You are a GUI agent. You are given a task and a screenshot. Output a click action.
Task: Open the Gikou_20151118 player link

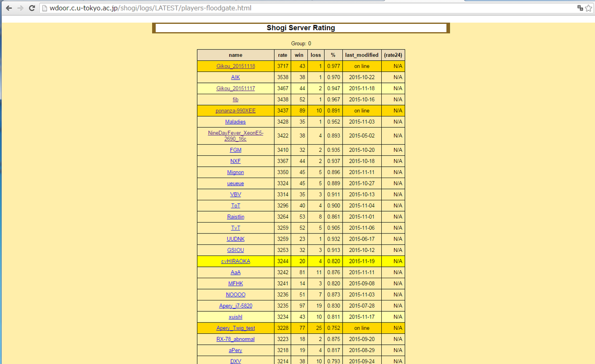click(235, 66)
